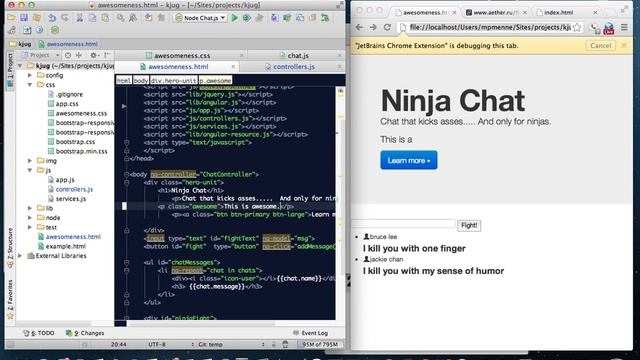Image resolution: width=640 pixels, height=360 pixels.
Task: Toggle code fold at the div hero-unit line
Action: 127,182
